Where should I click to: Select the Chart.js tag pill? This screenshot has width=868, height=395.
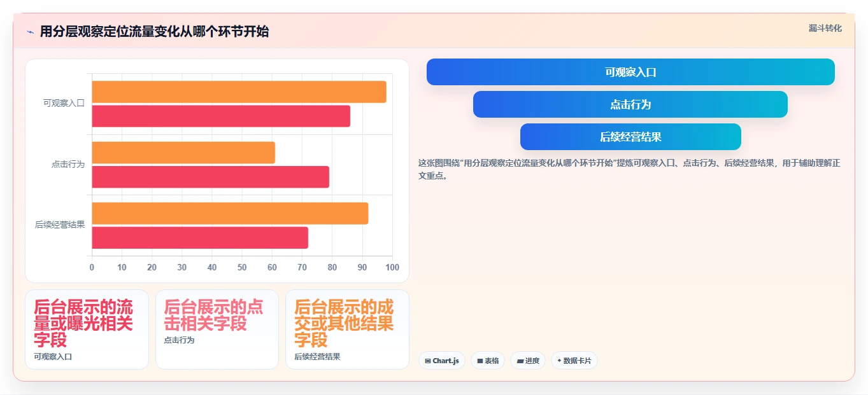point(442,361)
